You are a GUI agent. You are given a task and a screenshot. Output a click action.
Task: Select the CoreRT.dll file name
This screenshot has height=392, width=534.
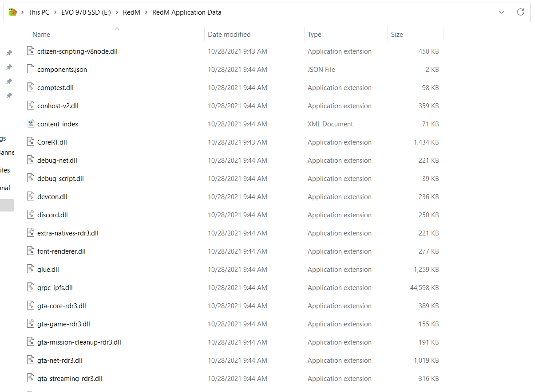point(52,142)
